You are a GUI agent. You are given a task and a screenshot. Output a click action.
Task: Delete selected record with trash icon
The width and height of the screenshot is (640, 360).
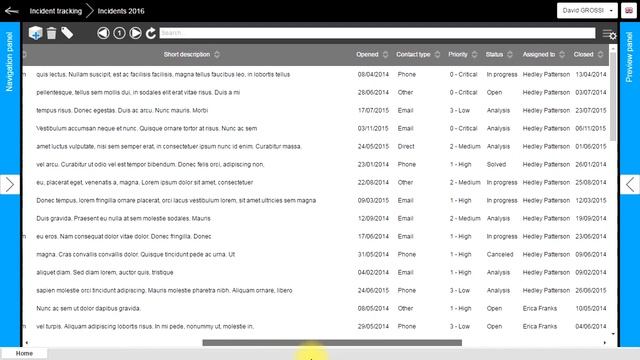pyautogui.click(x=51, y=33)
